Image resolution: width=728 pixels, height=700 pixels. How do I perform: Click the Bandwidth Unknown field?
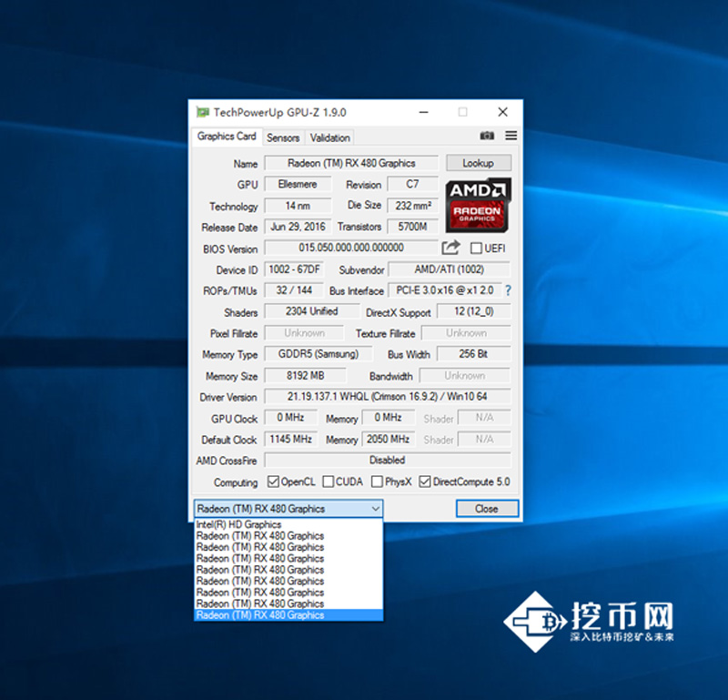465,375
